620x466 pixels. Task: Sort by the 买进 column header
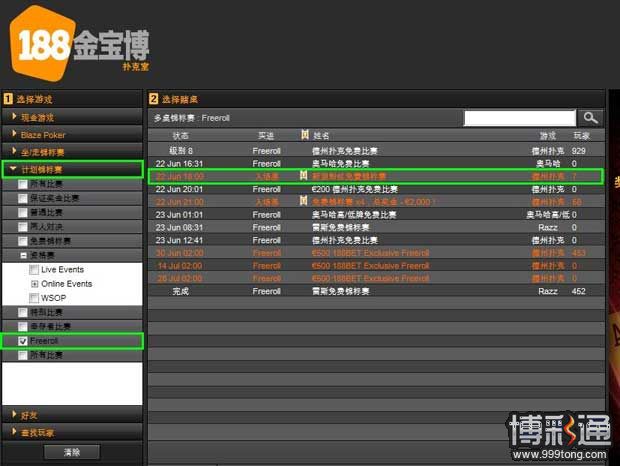[266, 136]
